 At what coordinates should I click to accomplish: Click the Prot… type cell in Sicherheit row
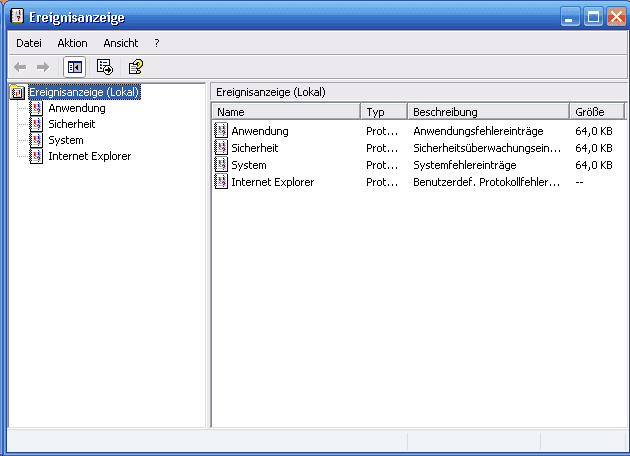click(x=382, y=148)
